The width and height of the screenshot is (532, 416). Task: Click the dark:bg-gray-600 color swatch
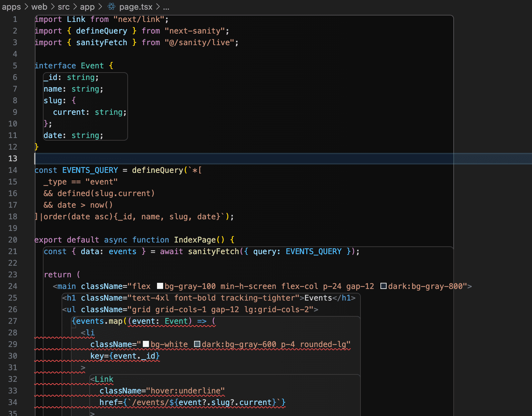(x=197, y=344)
